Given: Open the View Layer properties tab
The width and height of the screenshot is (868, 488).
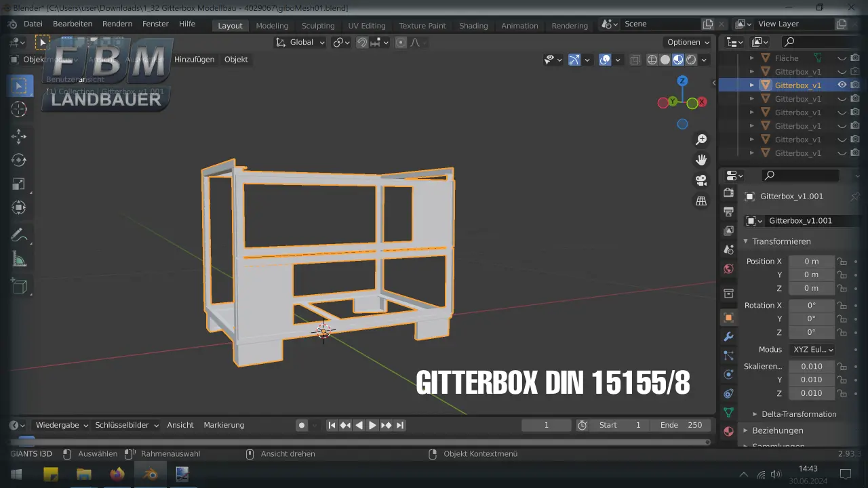Looking at the screenshot, I should [729, 231].
